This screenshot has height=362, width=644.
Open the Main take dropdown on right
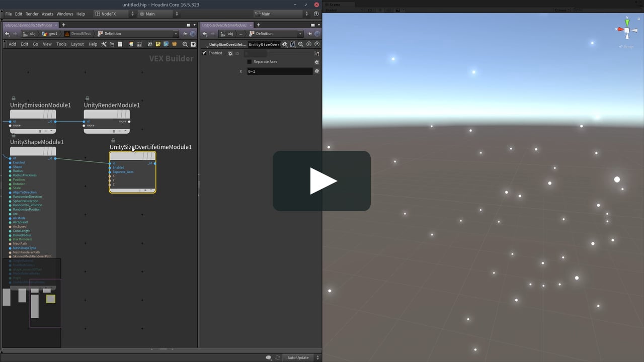(x=282, y=14)
